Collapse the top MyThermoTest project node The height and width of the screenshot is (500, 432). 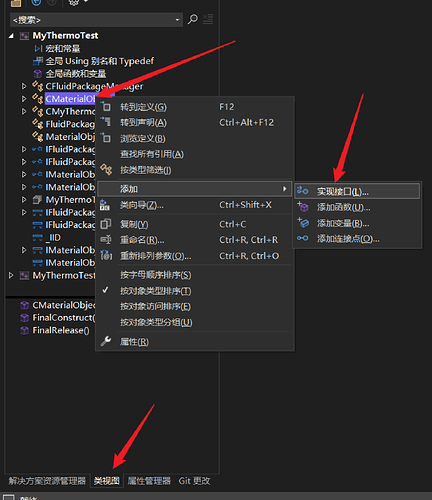(x=11, y=36)
